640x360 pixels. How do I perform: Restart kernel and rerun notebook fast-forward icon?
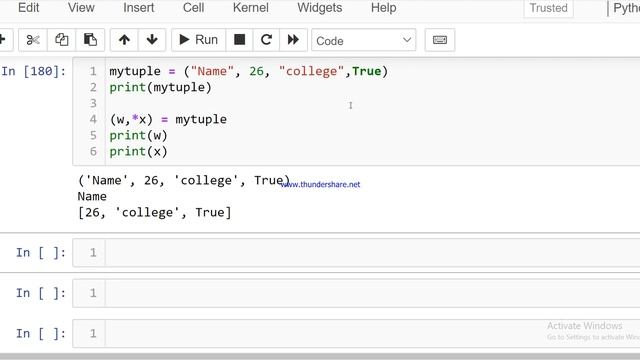tap(293, 40)
